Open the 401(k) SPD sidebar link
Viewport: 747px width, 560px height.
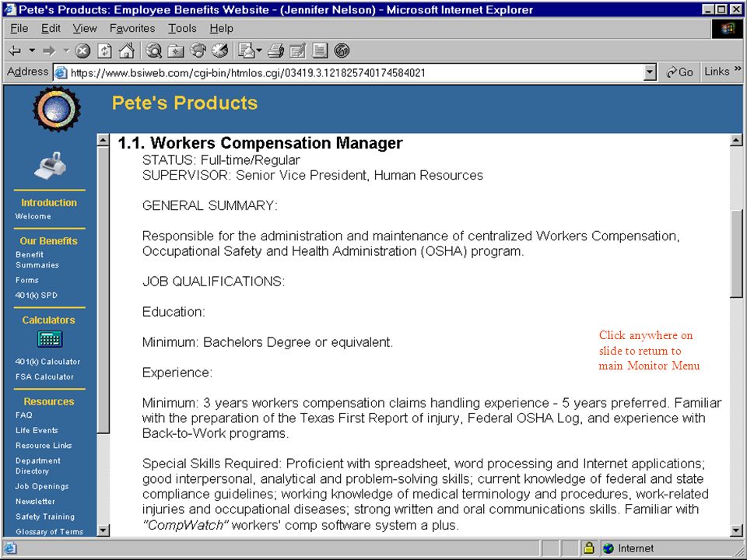coord(37,296)
